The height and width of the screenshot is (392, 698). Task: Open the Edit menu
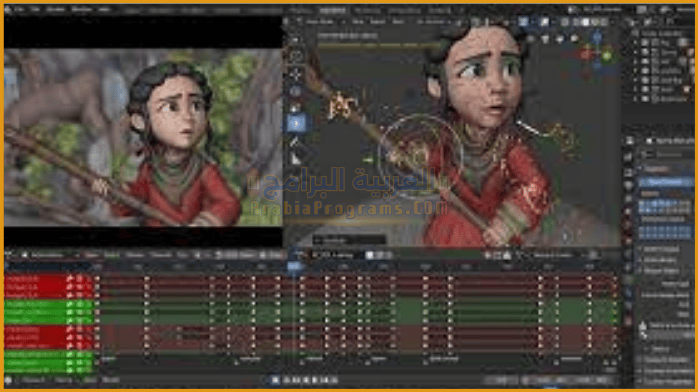(36, 9)
